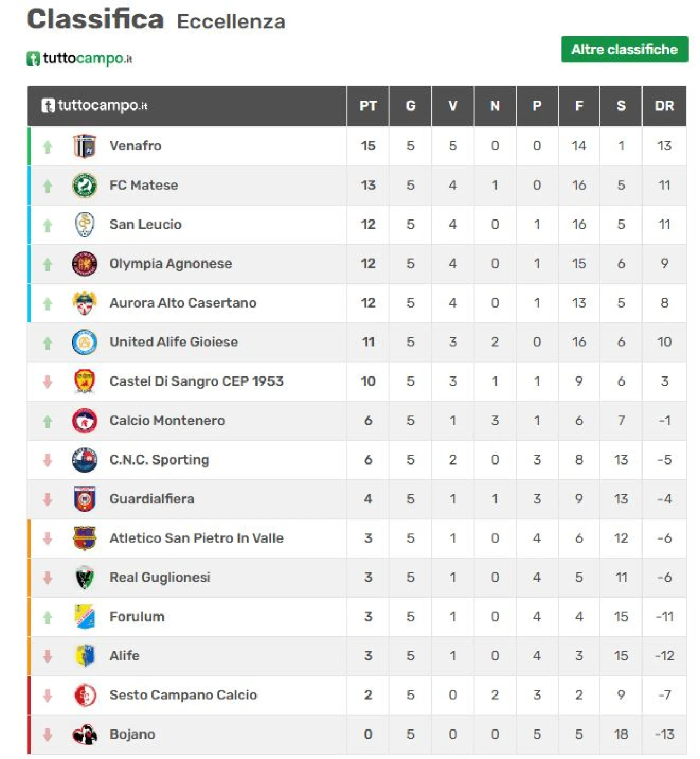Click the Venafro team crest icon
The image size is (700, 759).
point(84,146)
